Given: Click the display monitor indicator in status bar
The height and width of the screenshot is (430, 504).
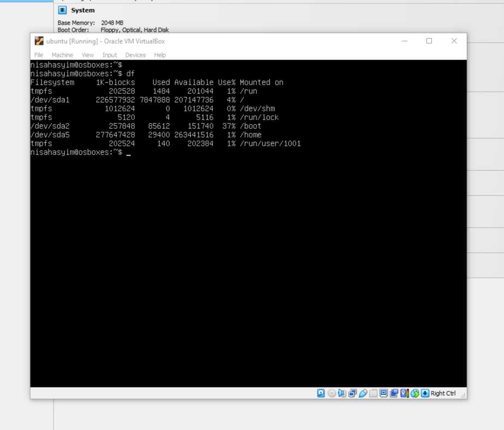Looking at the screenshot, I should pos(383,393).
